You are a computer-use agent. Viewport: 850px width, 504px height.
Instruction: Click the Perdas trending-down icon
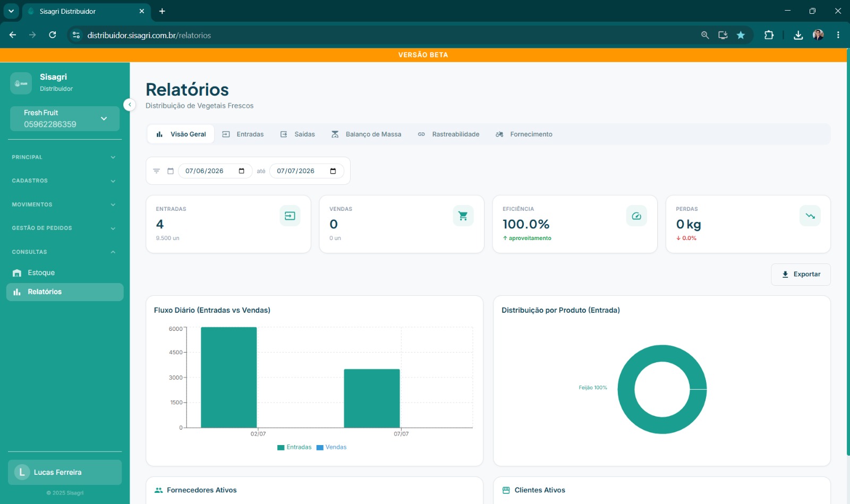click(x=810, y=216)
